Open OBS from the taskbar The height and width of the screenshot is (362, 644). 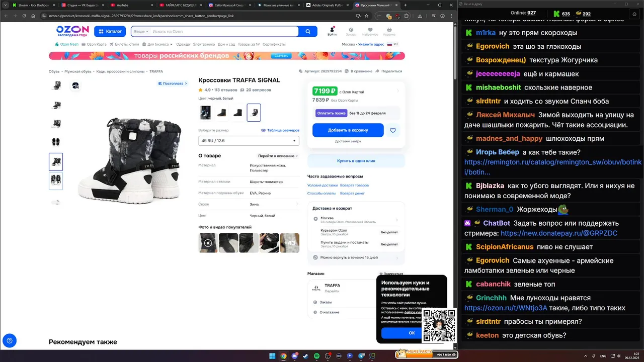click(328, 356)
